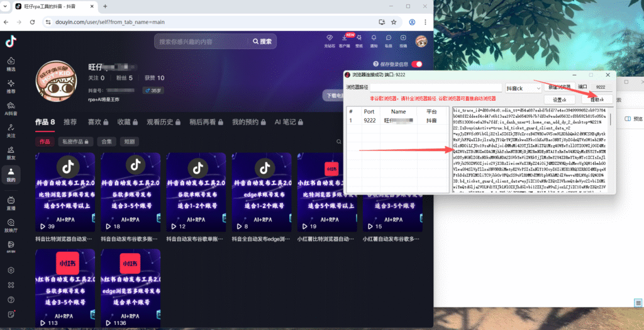Go to 关注 in the sidebar
644x330 pixels.
[x=11, y=130]
